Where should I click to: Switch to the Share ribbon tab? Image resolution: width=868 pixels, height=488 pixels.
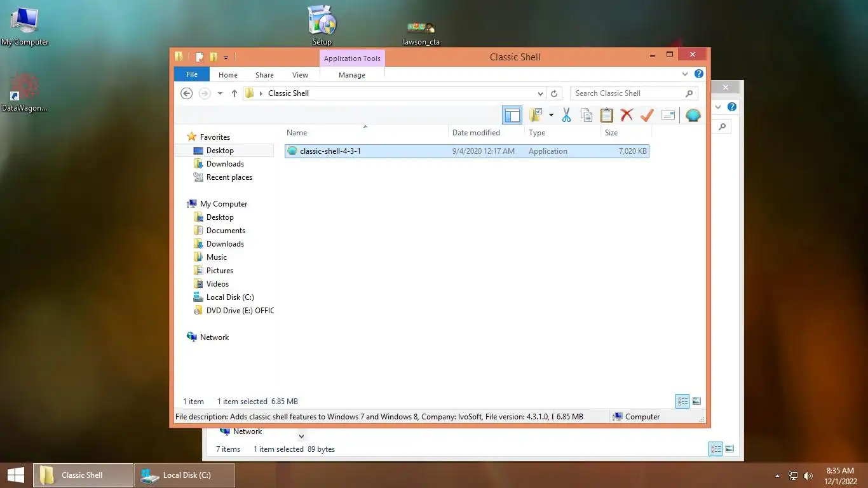[264, 75]
